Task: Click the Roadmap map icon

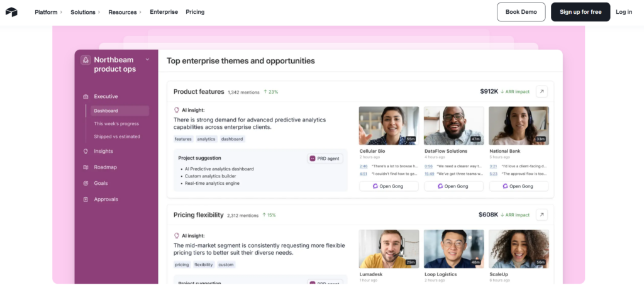Action: point(86,167)
